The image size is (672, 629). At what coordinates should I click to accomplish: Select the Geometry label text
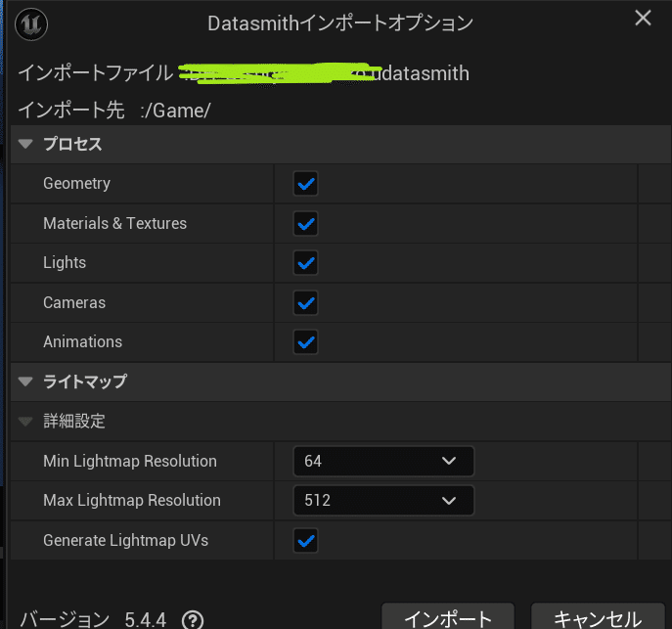click(x=76, y=183)
